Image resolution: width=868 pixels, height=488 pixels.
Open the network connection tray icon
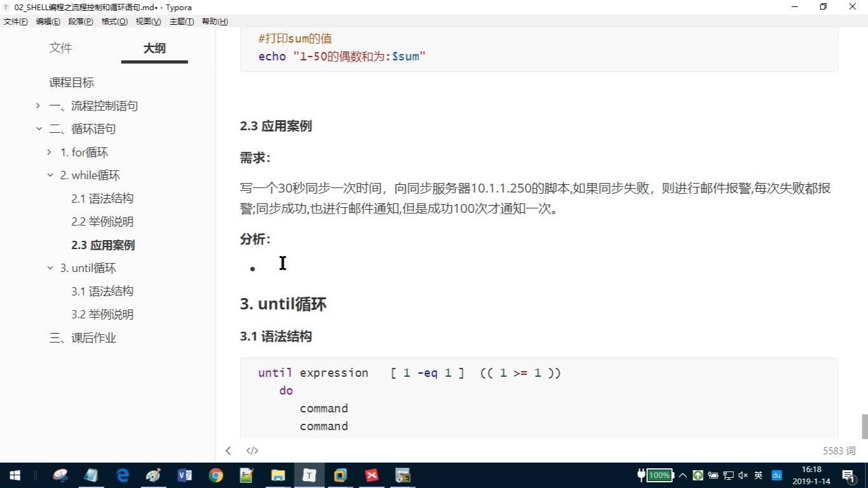728,475
